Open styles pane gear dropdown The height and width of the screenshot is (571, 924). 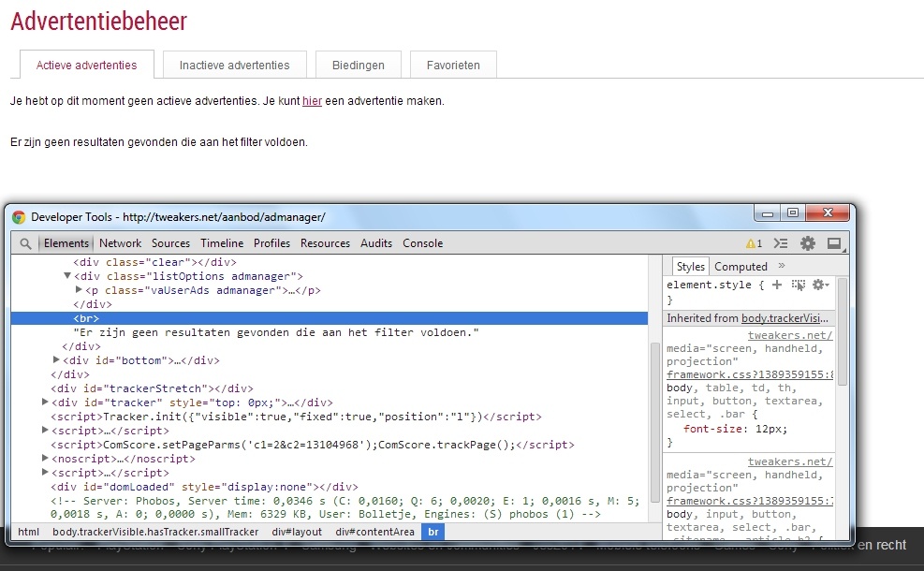[x=820, y=285]
